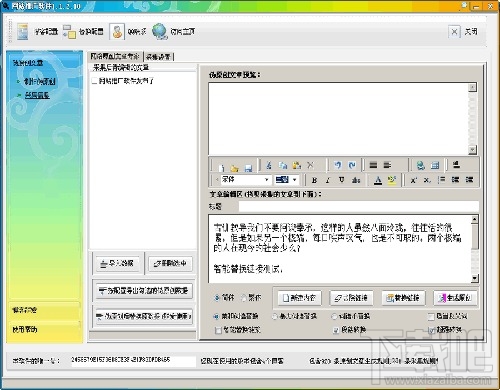Toggle italic formatting I icon
This screenshot has width=500, height=390.
[328, 180]
